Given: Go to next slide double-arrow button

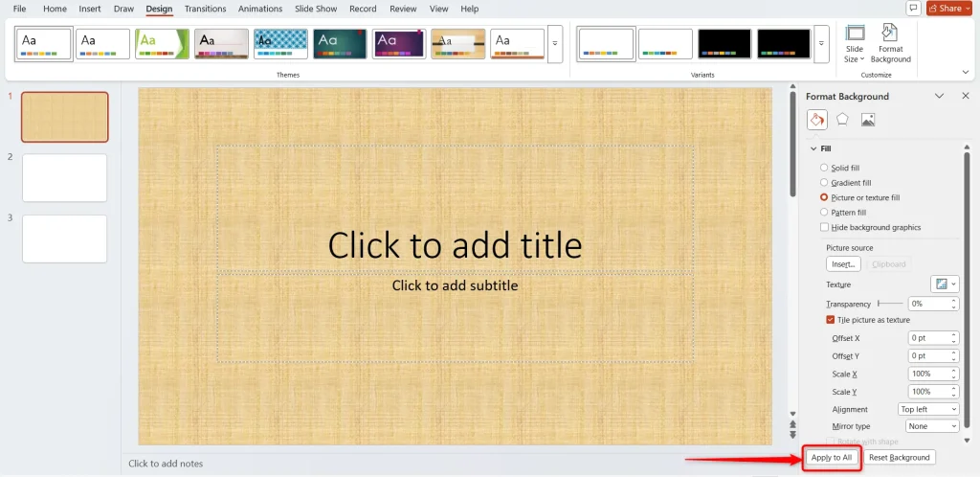Looking at the screenshot, I should [x=792, y=435].
